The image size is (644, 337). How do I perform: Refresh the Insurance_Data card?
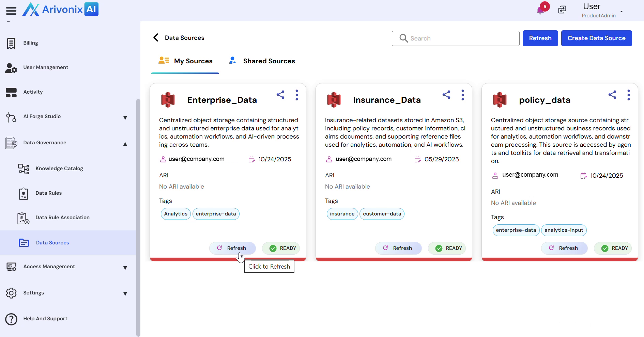point(398,248)
